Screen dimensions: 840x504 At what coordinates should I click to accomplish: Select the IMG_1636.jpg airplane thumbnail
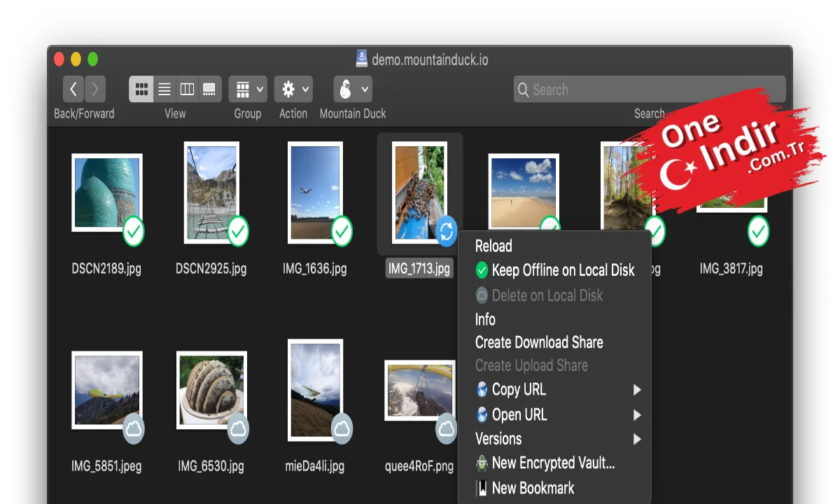(315, 192)
